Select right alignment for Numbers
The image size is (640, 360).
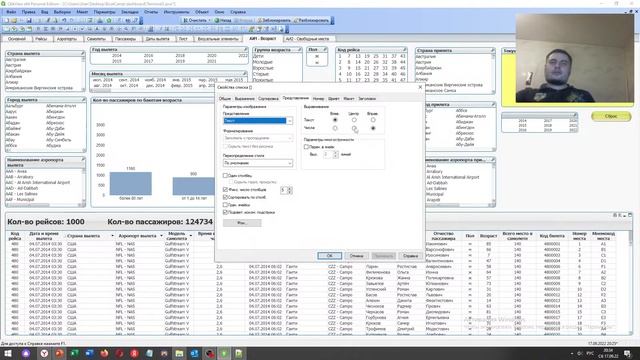click(x=373, y=128)
